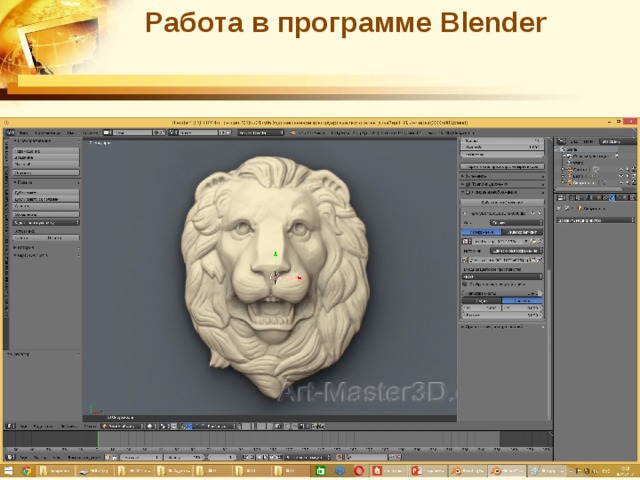Select the active Modifiers wrench tab
The image size is (640, 480).
(612, 198)
